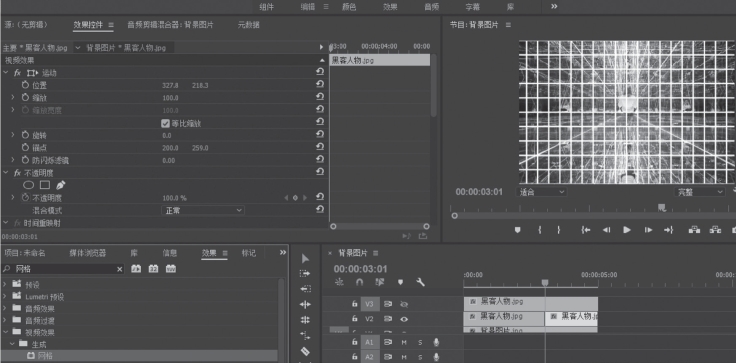This screenshot has height=363, width=736.
Task: Toggle 位置 animation stopwatch
Action: click(x=25, y=85)
